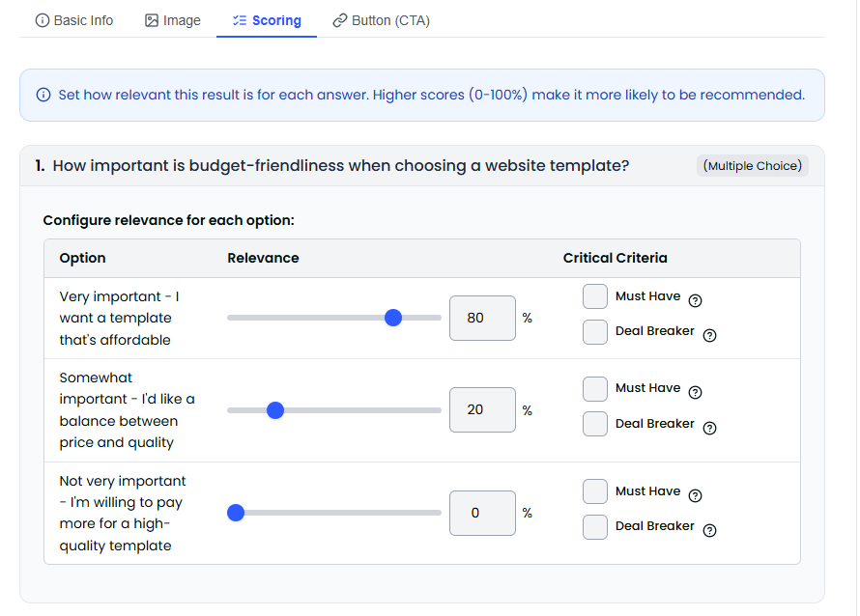Click the Somewhat important relevance slider handle

pyautogui.click(x=274, y=410)
